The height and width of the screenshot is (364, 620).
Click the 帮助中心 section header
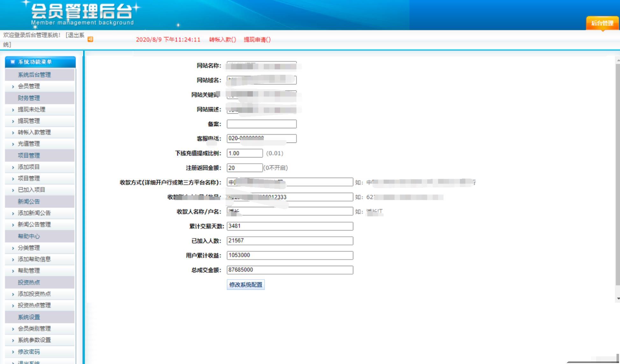point(40,236)
